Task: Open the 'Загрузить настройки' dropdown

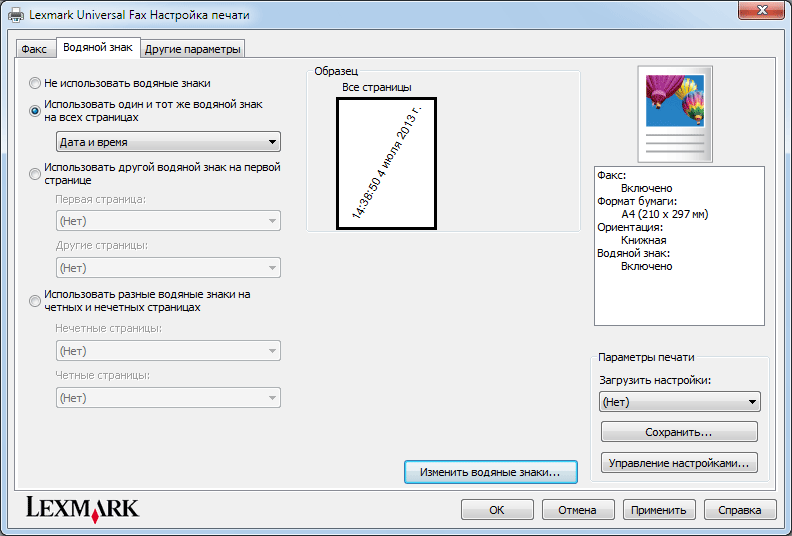Action: coord(679,402)
